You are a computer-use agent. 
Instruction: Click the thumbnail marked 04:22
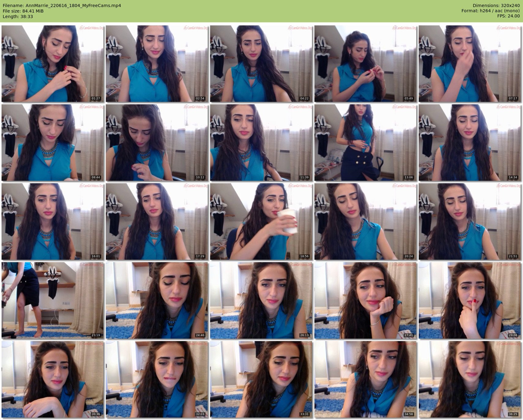click(261, 64)
